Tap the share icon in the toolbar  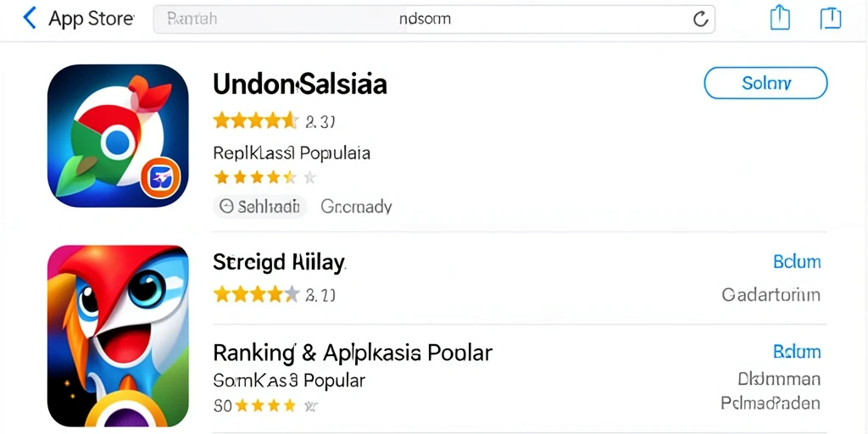(x=780, y=19)
